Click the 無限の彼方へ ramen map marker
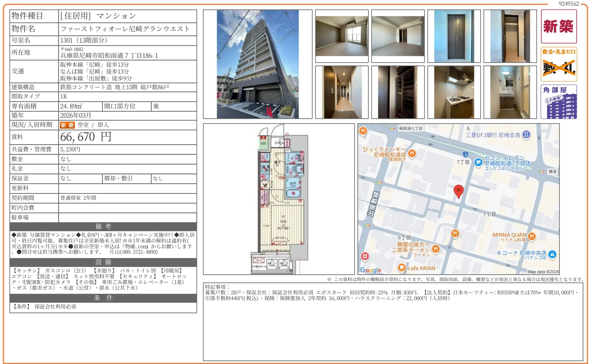Viewport: 592px width, 364px height. coord(436,249)
